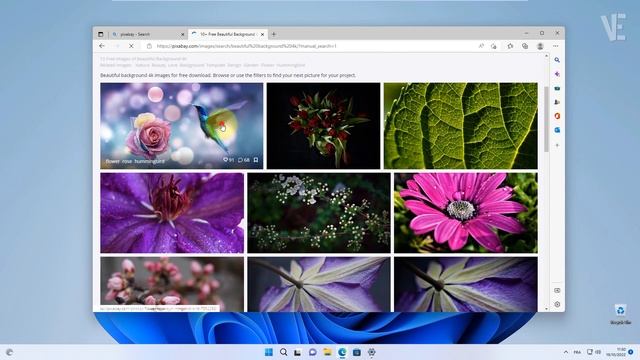
Task: Click the 'hummingbird' tag on first image
Action: click(x=149, y=161)
